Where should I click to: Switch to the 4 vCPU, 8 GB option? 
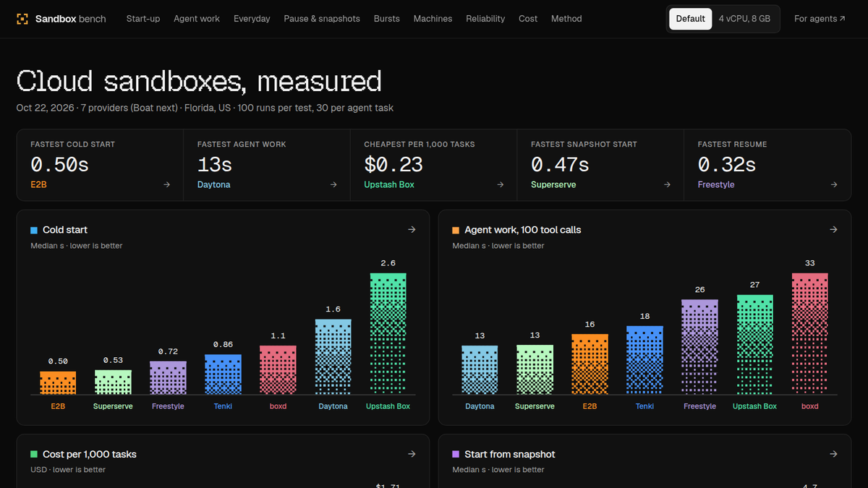coord(744,19)
